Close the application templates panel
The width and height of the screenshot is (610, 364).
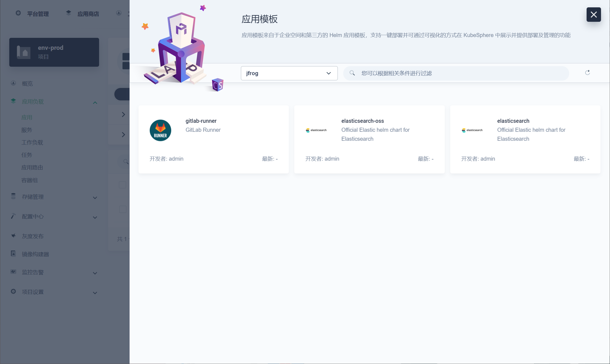[593, 14]
